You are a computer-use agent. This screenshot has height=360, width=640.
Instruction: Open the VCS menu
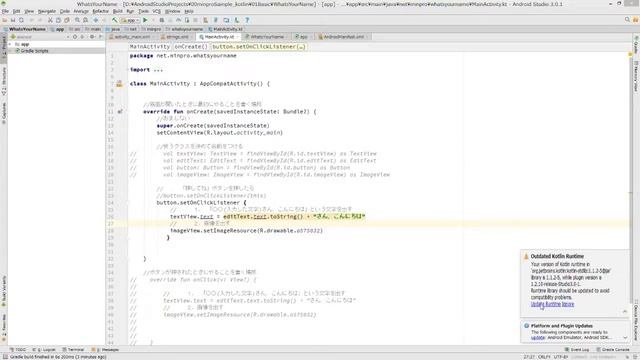(x=156, y=11)
